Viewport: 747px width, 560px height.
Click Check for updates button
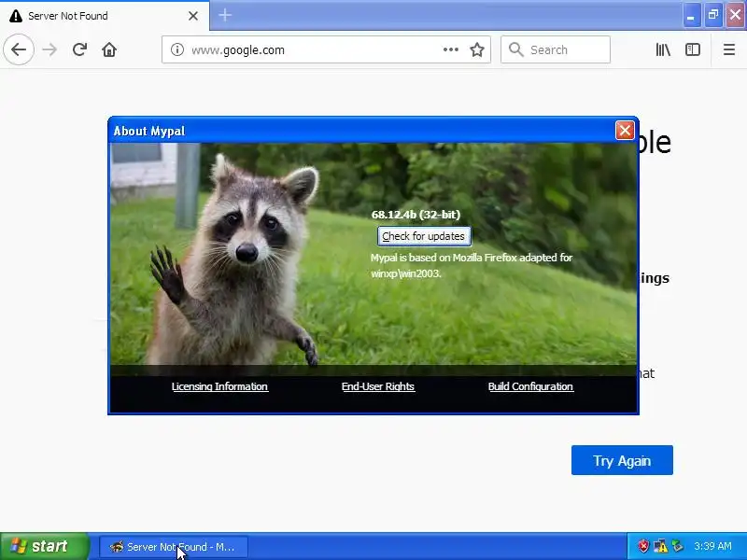pyautogui.click(x=424, y=236)
